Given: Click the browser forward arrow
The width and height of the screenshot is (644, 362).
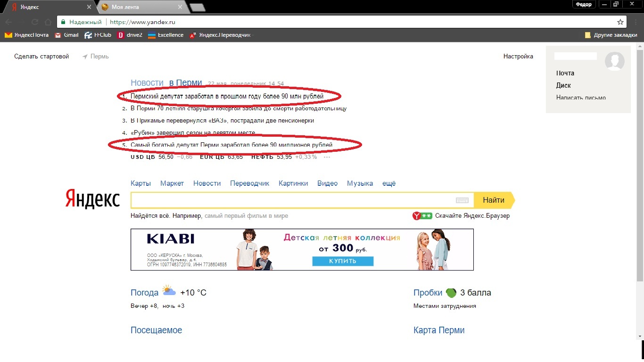Looking at the screenshot, I should [x=22, y=22].
